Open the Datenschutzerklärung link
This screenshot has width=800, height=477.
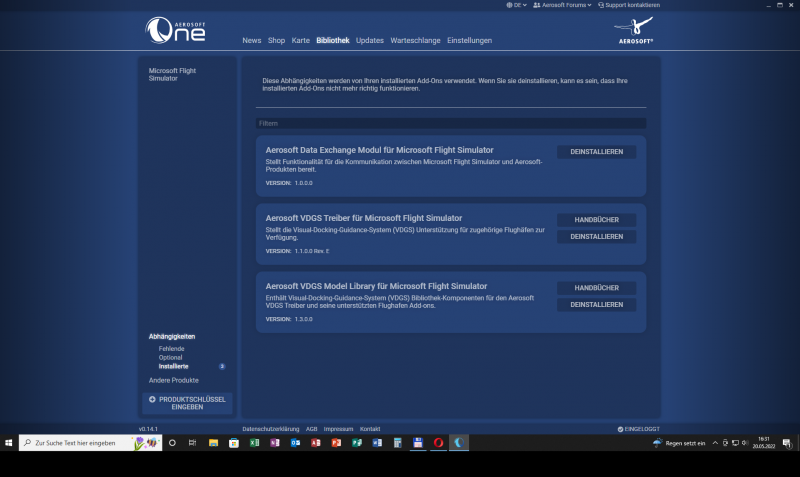(x=271, y=429)
